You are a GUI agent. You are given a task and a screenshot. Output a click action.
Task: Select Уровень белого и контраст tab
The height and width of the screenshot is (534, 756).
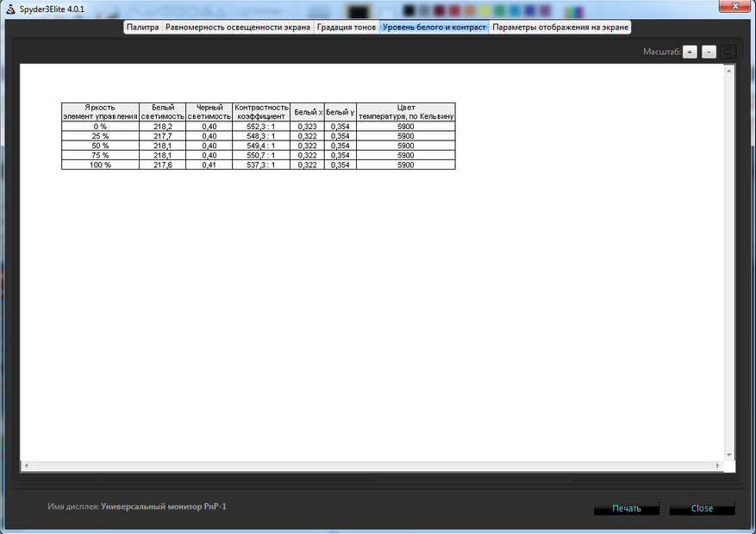point(434,28)
